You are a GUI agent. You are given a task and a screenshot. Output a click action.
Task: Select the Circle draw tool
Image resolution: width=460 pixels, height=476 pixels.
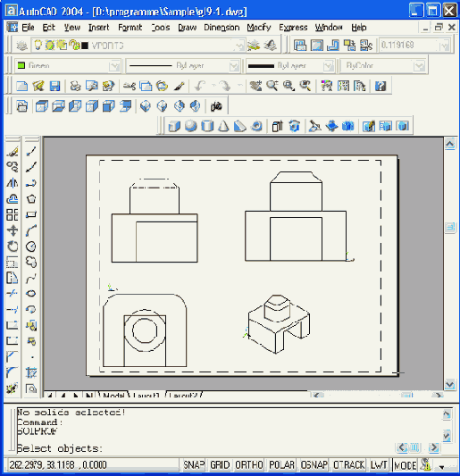[x=31, y=246]
